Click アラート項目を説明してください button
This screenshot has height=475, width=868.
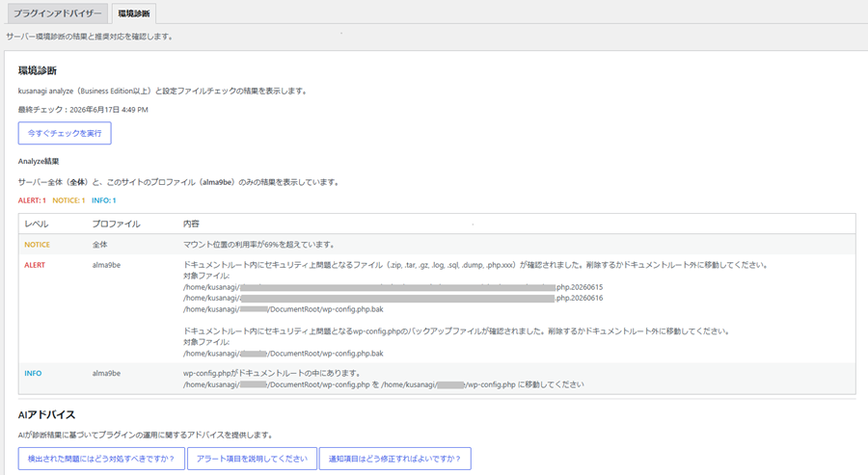pyautogui.click(x=252, y=459)
